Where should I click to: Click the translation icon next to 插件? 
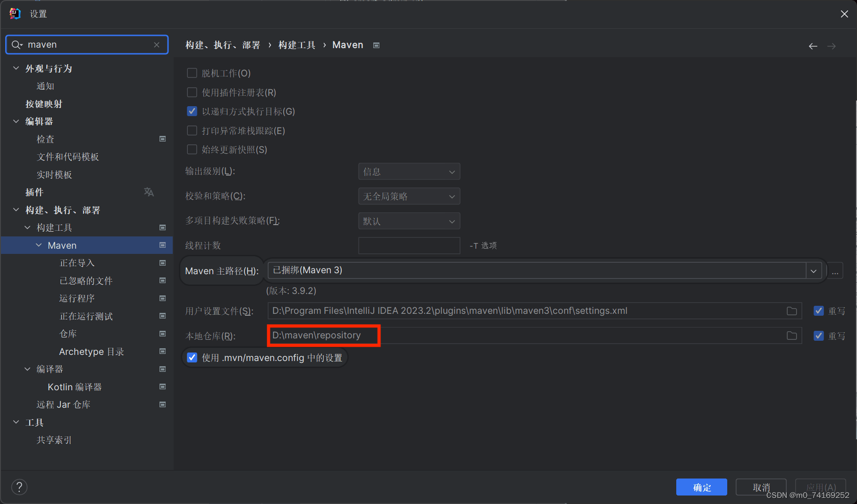click(149, 192)
